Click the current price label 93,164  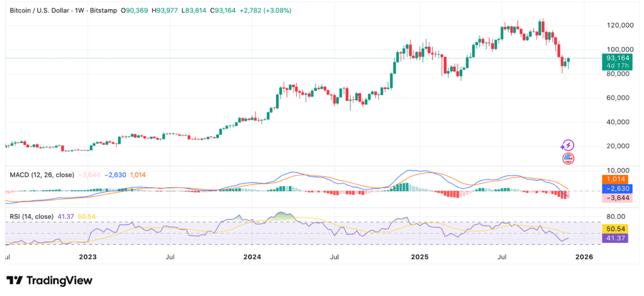point(617,58)
